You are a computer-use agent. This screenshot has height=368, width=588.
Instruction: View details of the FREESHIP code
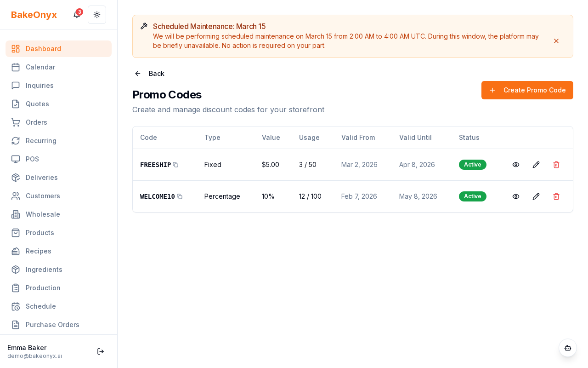[x=516, y=165]
